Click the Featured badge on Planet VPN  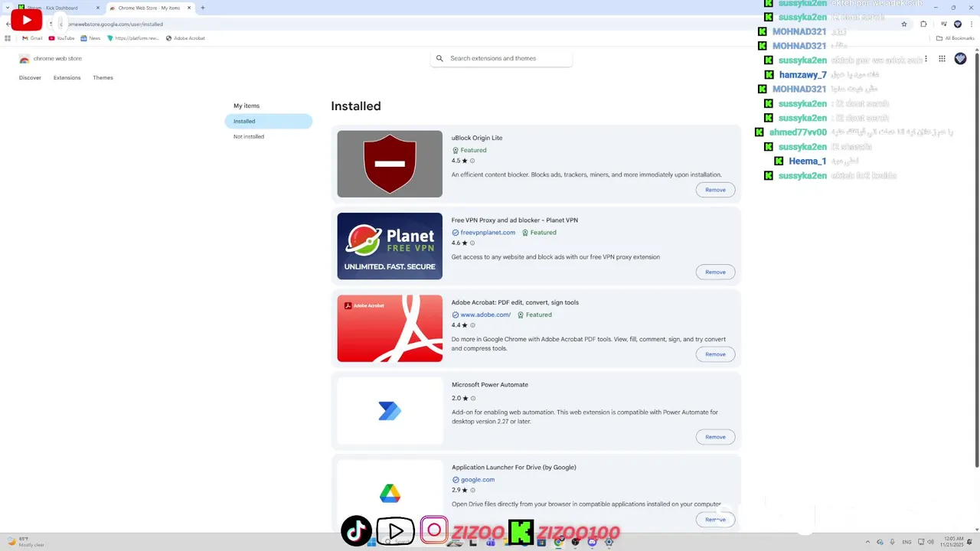point(539,233)
